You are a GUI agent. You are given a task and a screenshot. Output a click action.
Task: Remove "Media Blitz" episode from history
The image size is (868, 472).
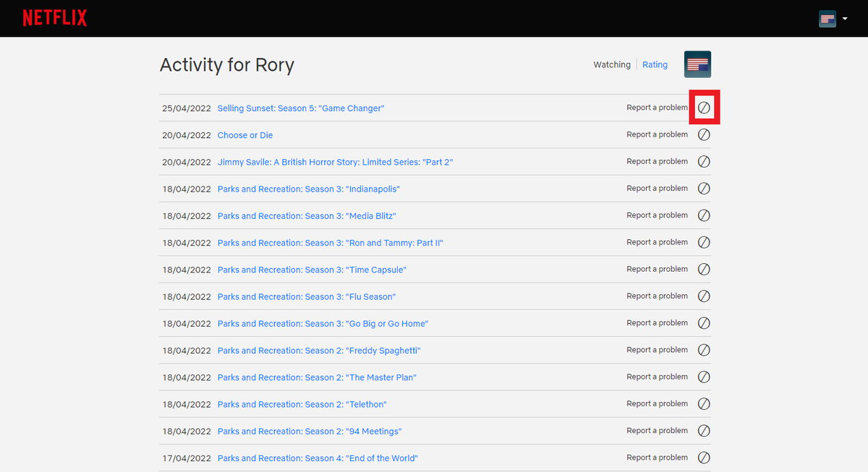click(704, 215)
